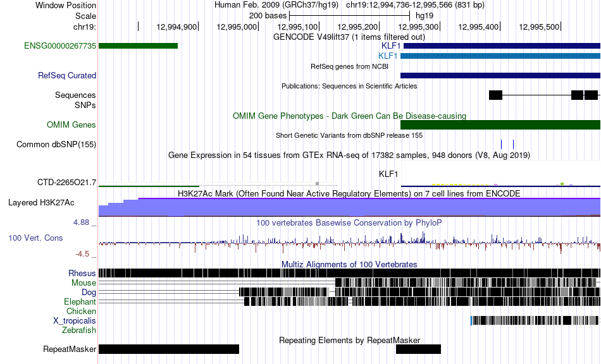Click the dark green OMIM gene bar

coord(500,124)
